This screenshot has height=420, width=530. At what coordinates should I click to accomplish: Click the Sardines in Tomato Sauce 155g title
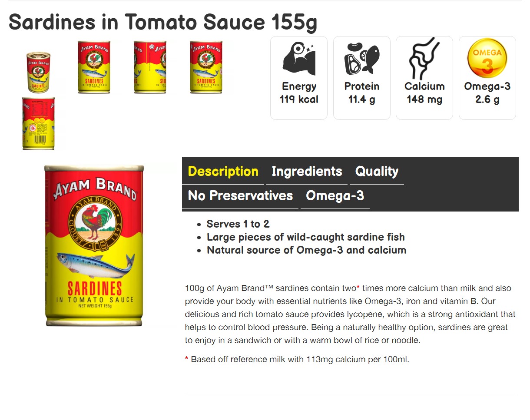pos(163,22)
